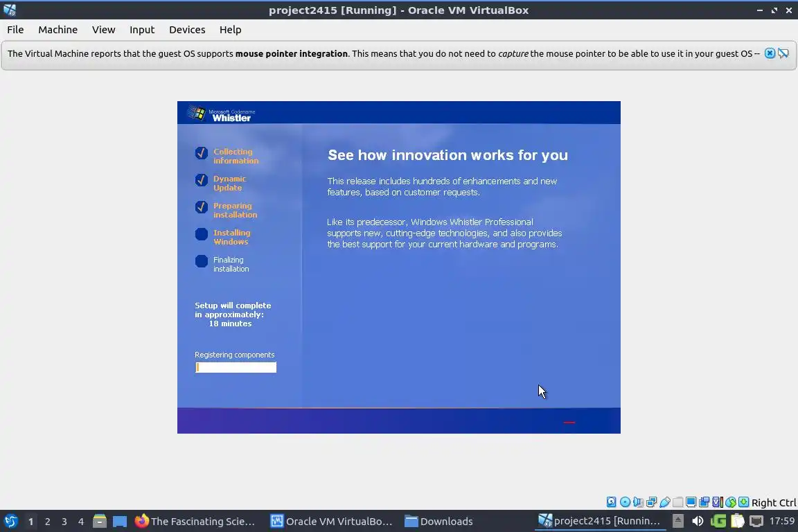The image size is (798, 532).
Task: Open the taskbar application menu
Action: pyautogui.click(x=10, y=521)
